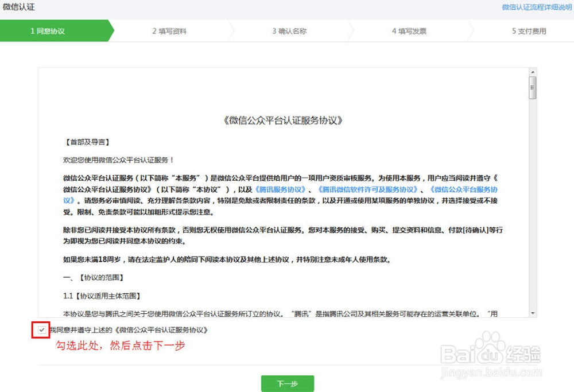574x392 pixels.
Task: Select the 2 填写资料 step tab
Action: point(171,31)
